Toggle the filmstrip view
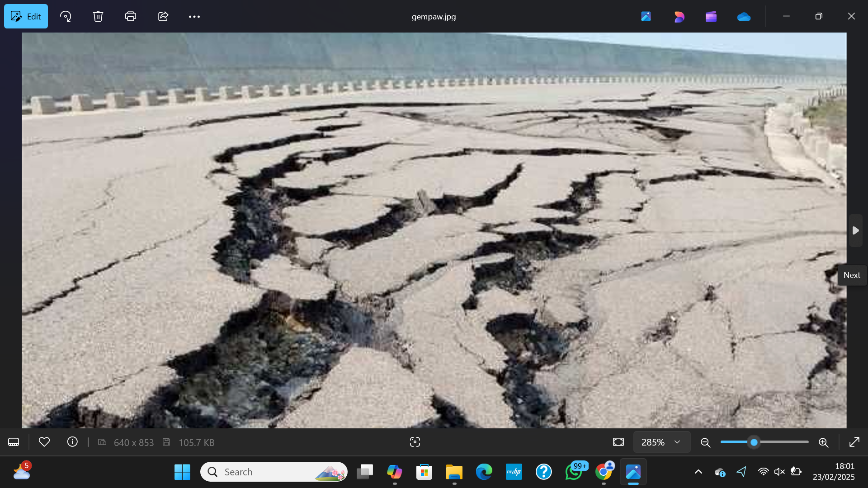Screen dimensions: 868x488 [x=14, y=442]
